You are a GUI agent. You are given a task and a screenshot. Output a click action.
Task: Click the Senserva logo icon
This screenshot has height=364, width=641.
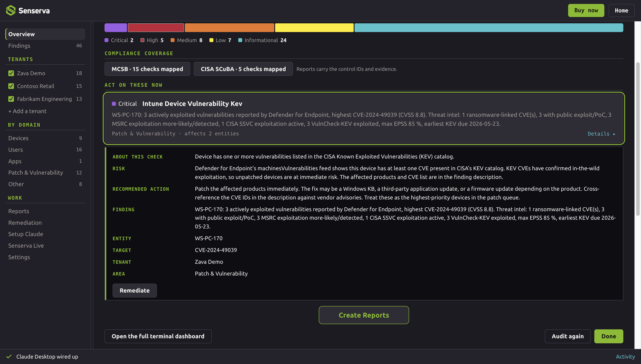coord(11,10)
